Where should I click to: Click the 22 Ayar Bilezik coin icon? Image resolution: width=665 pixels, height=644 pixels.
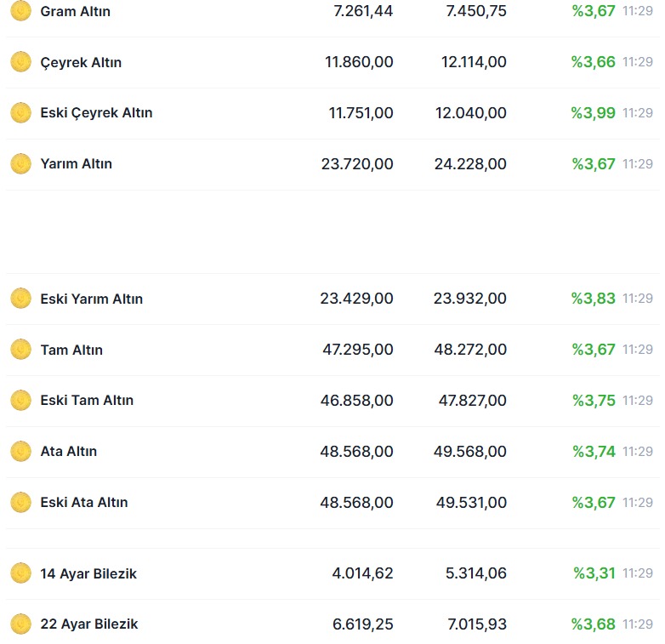(x=20, y=624)
